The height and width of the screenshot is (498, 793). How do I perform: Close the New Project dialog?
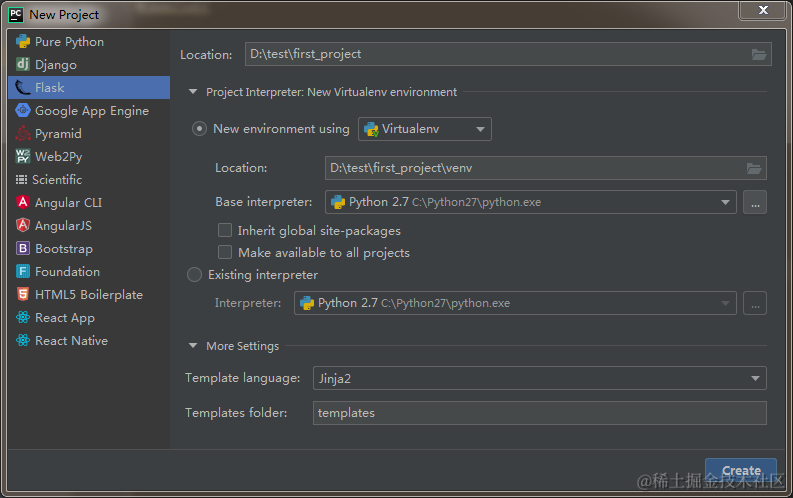pyautogui.click(x=763, y=10)
